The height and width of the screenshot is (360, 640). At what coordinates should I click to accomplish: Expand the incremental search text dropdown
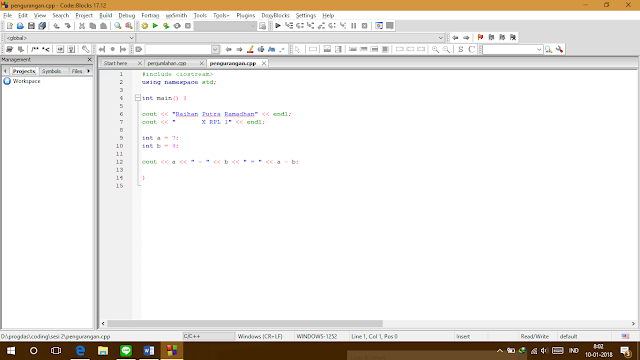[x=215, y=49]
